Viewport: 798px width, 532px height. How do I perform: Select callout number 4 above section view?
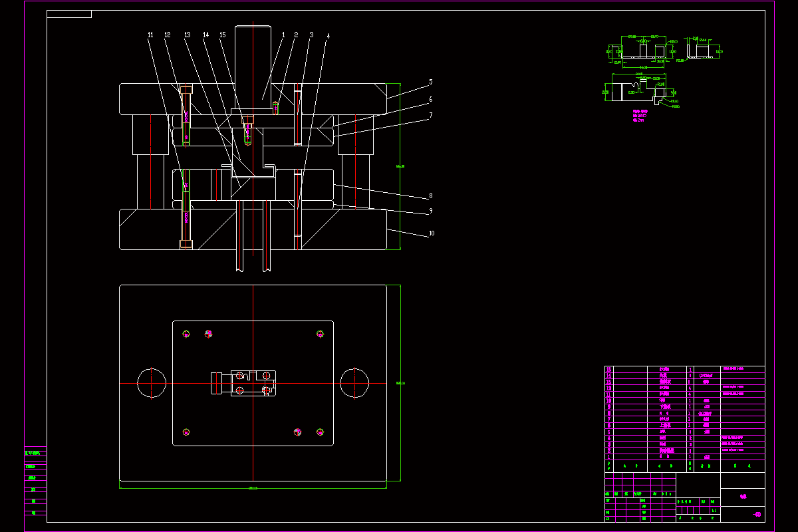328,36
